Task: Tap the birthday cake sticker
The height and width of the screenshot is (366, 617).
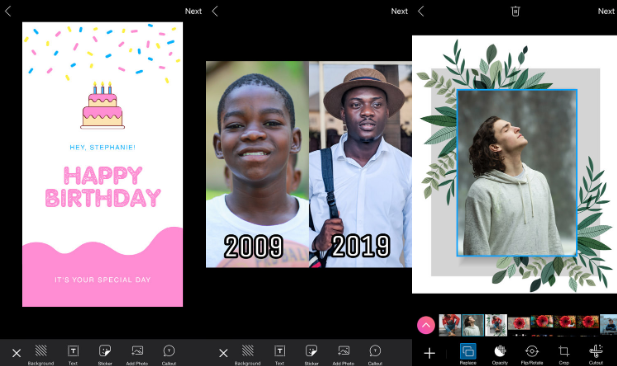Action: pos(103,106)
